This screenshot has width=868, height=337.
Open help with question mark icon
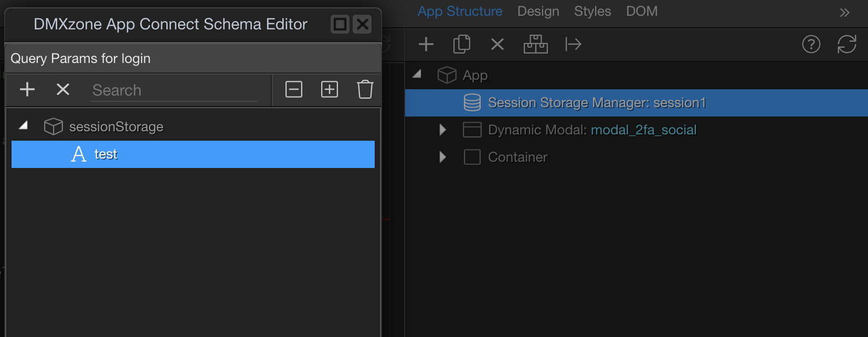(811, 45)
